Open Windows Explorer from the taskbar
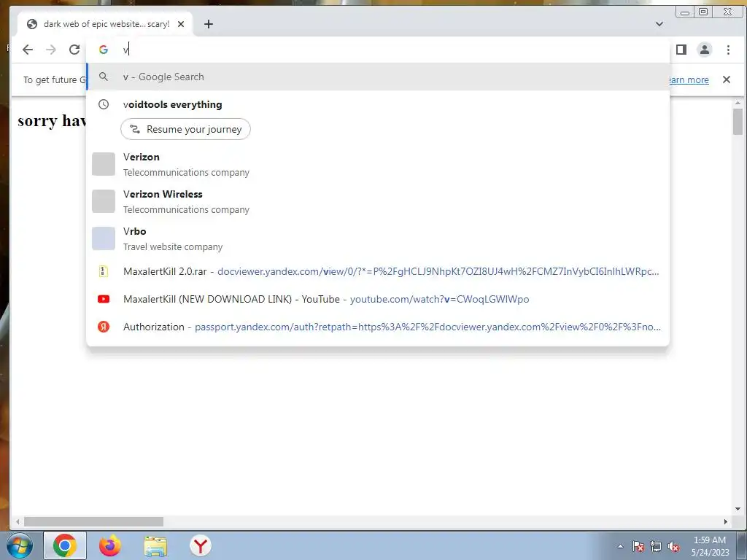The image size is (747, 560). (155, 546)
